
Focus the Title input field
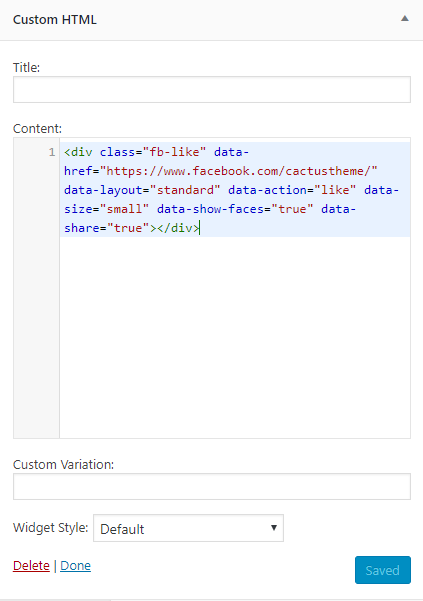tap(212, 90)
